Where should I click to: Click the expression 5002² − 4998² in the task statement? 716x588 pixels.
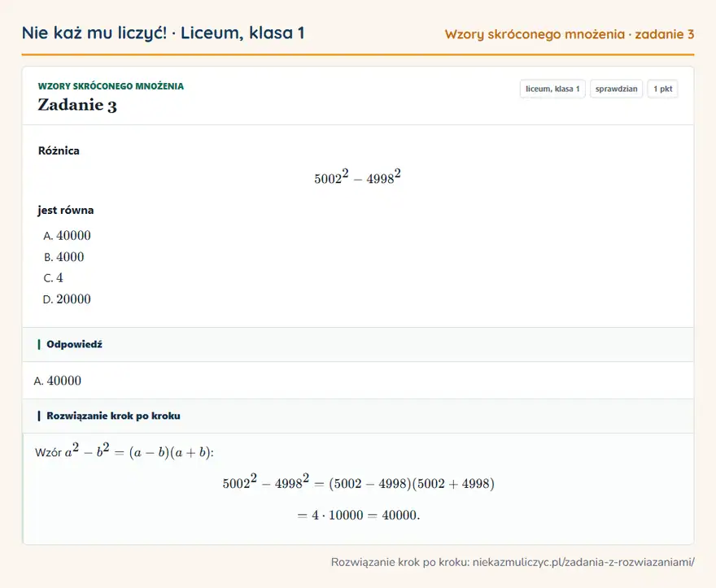coord(357,176)
